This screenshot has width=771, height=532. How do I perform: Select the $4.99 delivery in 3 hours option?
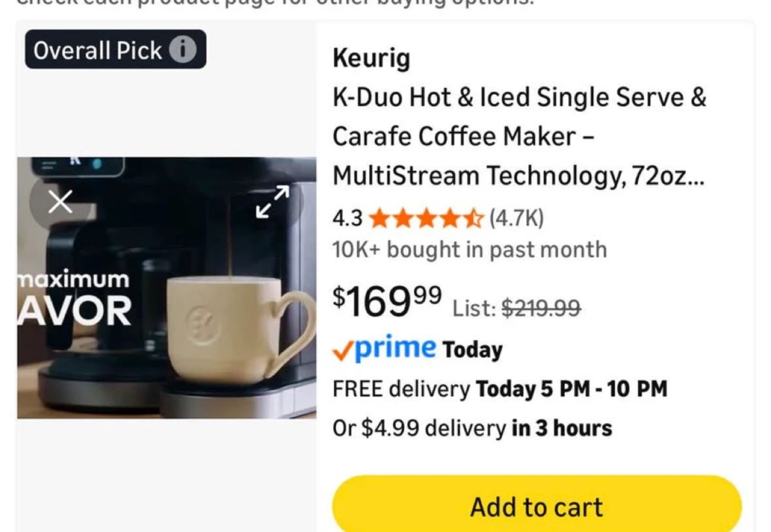point(472,428)
